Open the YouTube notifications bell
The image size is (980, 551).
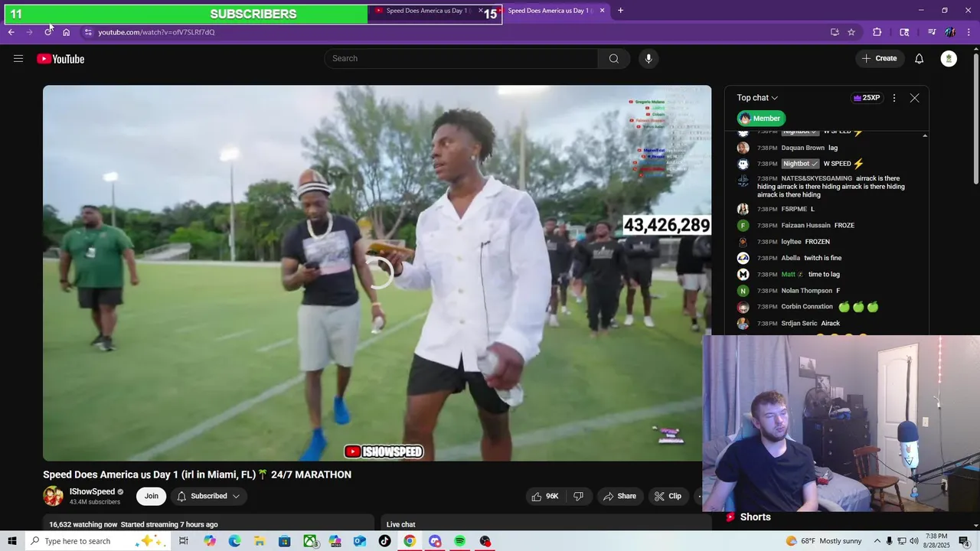[920, 59]
